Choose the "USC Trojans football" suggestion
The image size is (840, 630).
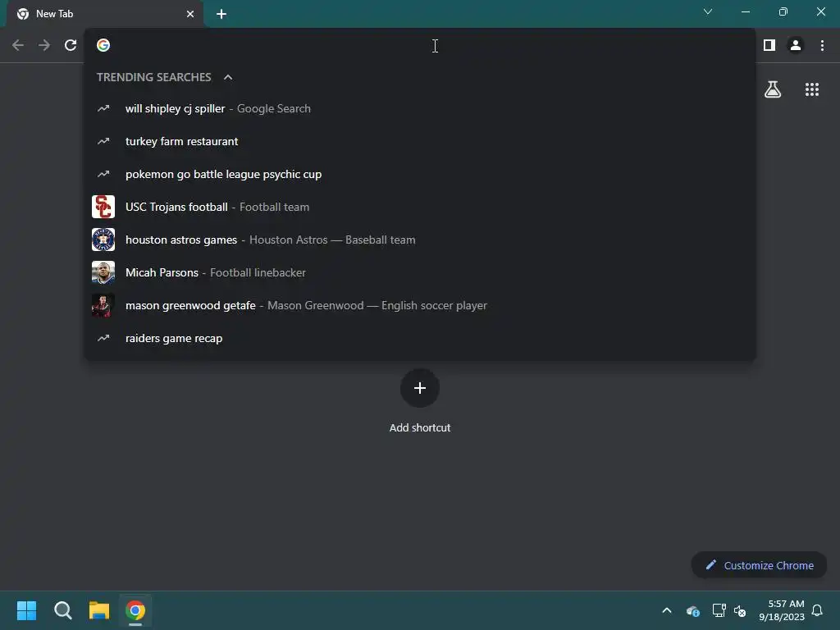point(420,207)
